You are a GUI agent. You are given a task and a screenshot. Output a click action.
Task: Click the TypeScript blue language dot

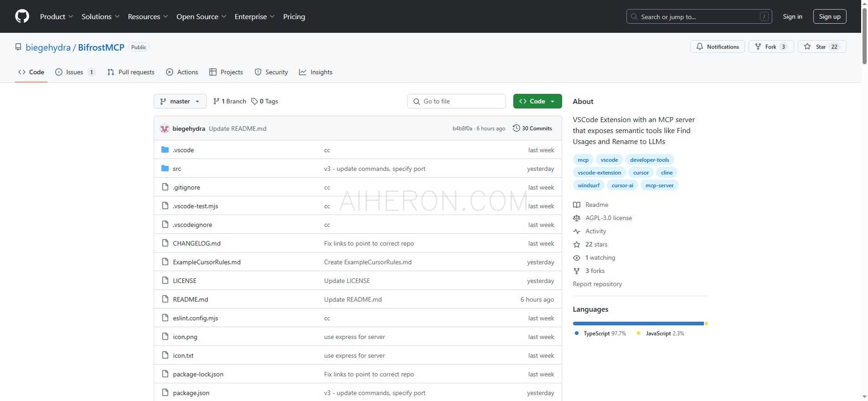coord(577,333)
